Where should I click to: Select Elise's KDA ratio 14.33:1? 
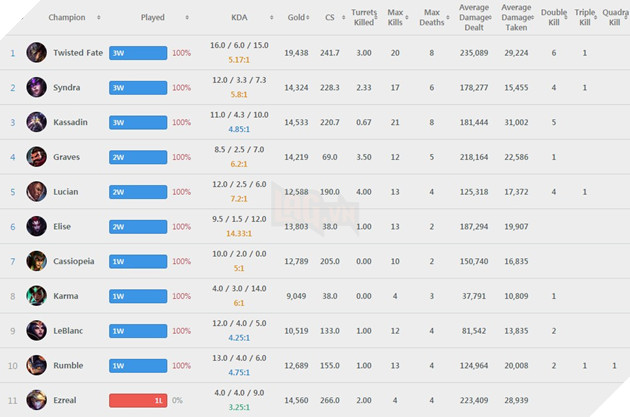[239, 233]
